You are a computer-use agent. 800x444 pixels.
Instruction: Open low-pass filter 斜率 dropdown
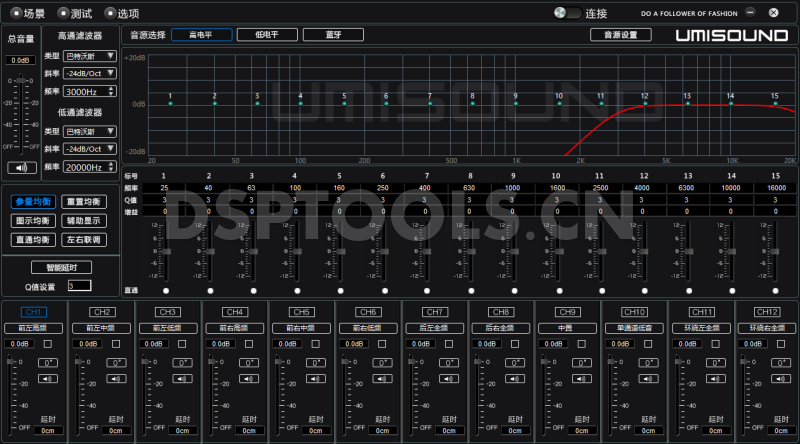(x=90, y=149)
